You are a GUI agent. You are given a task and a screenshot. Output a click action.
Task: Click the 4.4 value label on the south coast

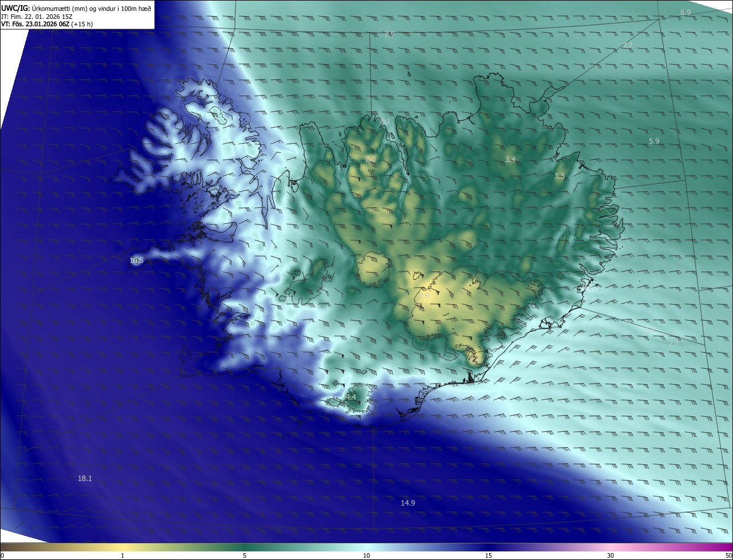tap(350, 397)
